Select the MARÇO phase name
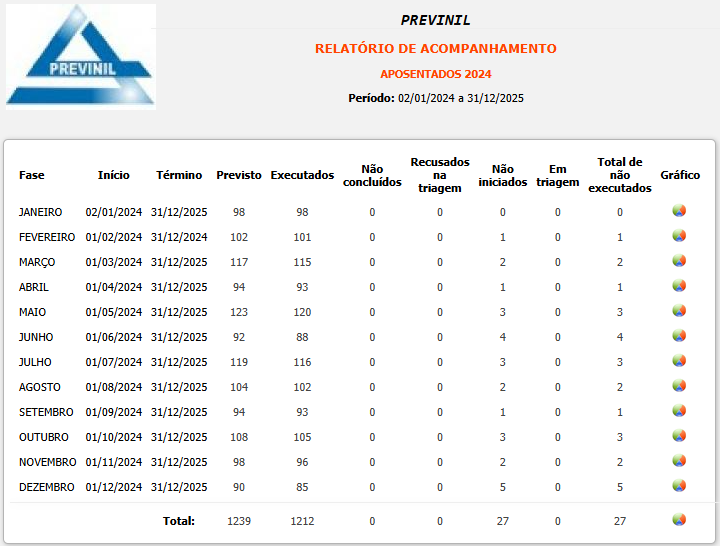 point(37,262)
